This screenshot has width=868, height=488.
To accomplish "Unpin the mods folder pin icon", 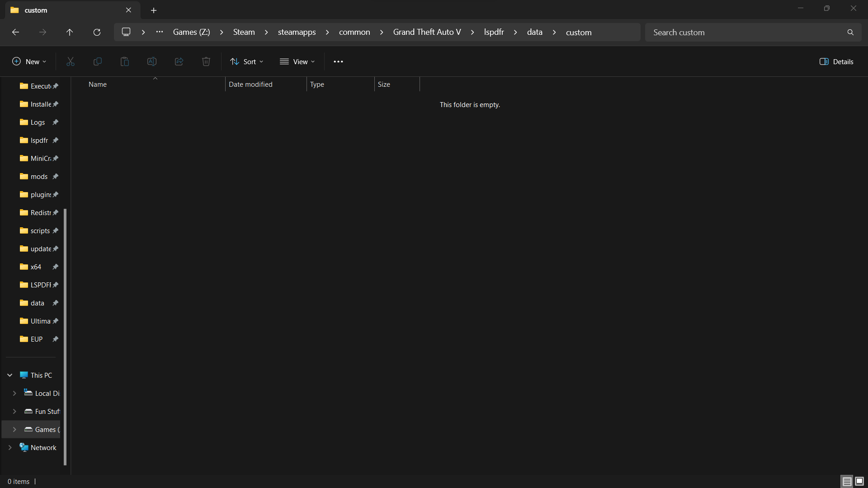I will coord(55,177).
